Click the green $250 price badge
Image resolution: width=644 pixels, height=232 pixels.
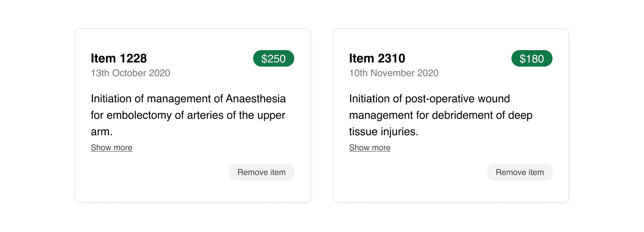(273, 59)
